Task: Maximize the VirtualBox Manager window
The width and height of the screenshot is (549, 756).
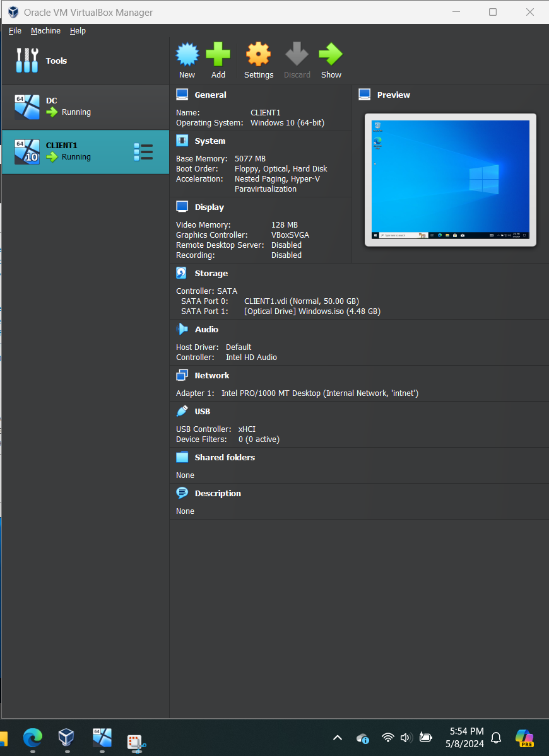Action: click(493, 12)
